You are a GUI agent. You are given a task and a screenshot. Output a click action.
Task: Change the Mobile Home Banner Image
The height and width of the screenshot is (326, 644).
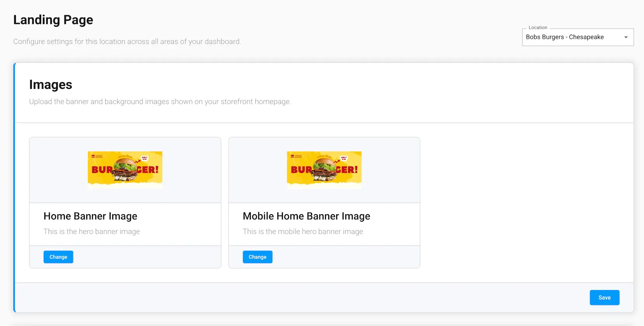pos(258,257)
